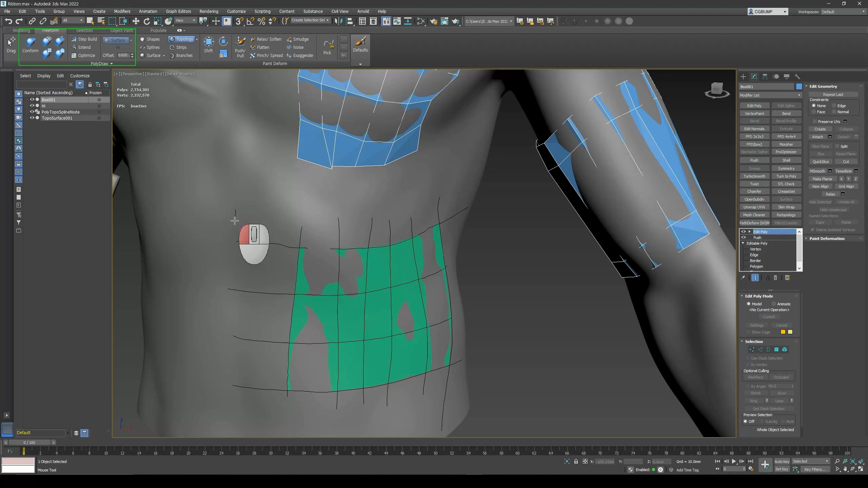Image resolution: width=868 pixels, height=488 pixels.
Task: Open the Modifier List dropdown
Action: click(x=770, y=95)
